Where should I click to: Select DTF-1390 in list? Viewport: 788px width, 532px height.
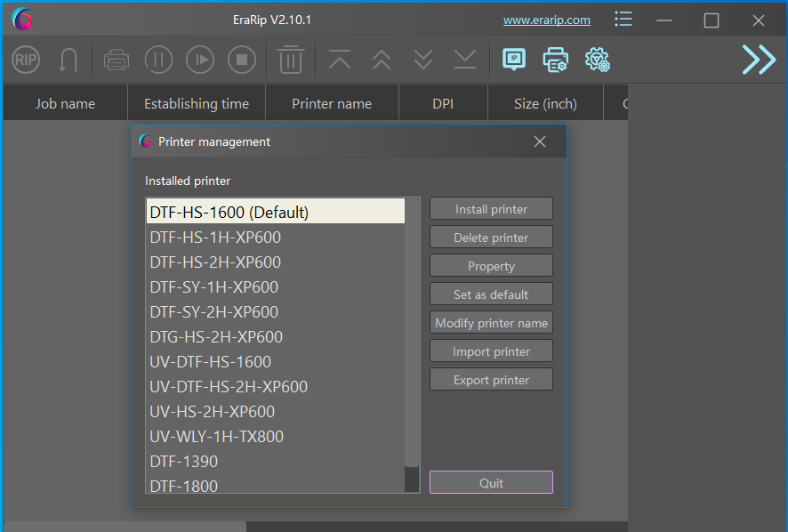(276, 461)
